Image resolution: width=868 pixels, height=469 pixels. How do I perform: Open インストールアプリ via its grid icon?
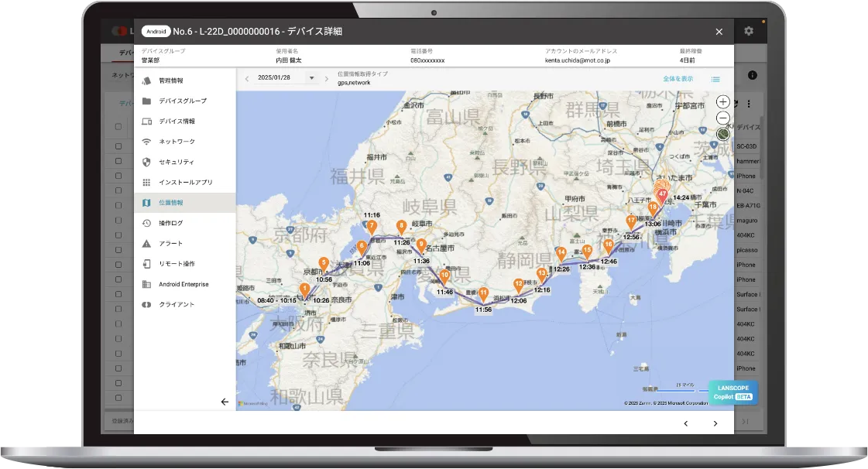coord(146,183)
